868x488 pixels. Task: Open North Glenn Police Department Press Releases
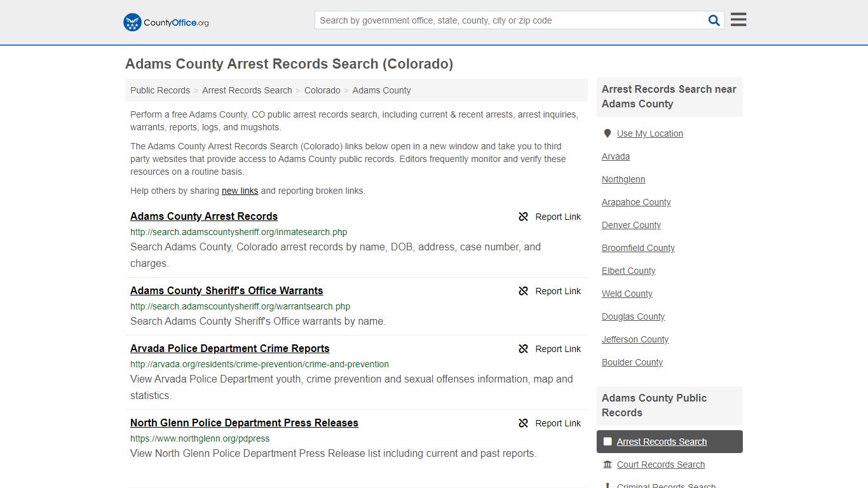click(244, 423)
